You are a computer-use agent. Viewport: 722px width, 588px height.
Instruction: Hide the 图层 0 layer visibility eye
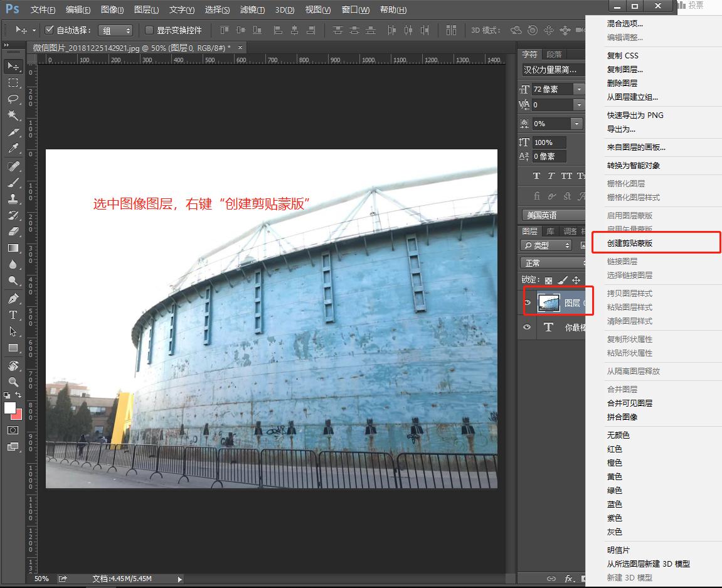527,301
